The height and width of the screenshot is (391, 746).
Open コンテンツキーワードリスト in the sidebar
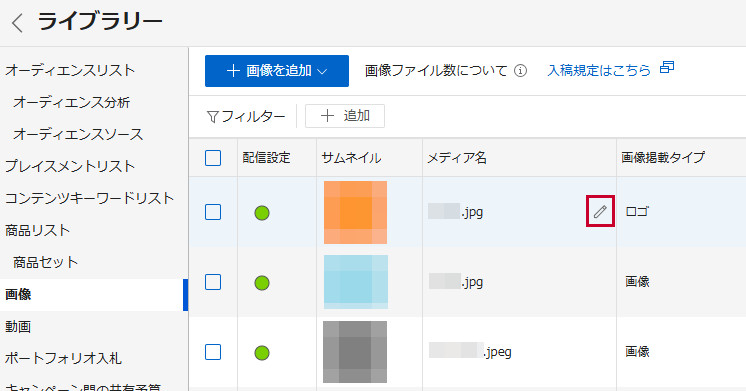click(89, 198)
